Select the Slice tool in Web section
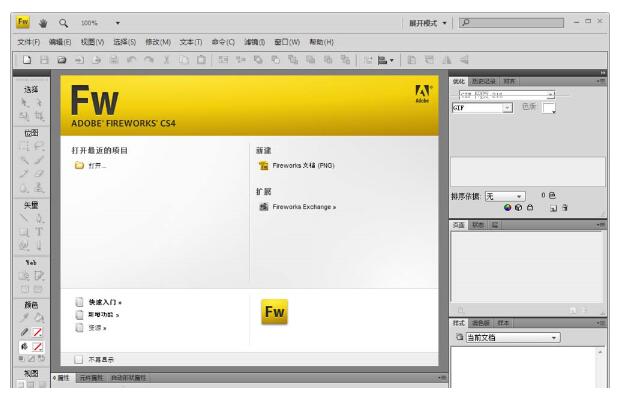Screen dimensions: 627x406 click(x=39, y=276)
